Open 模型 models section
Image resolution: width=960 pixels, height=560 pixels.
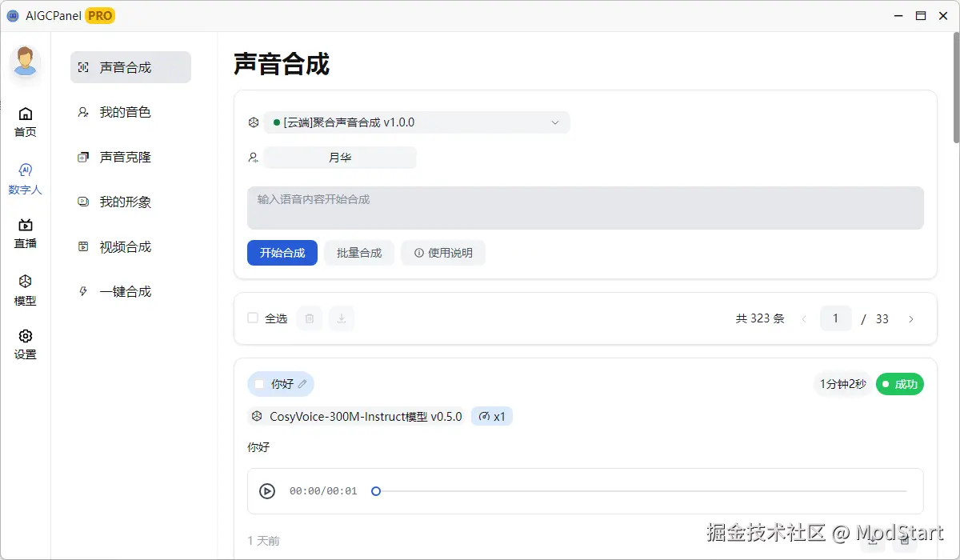pos(26,290)
